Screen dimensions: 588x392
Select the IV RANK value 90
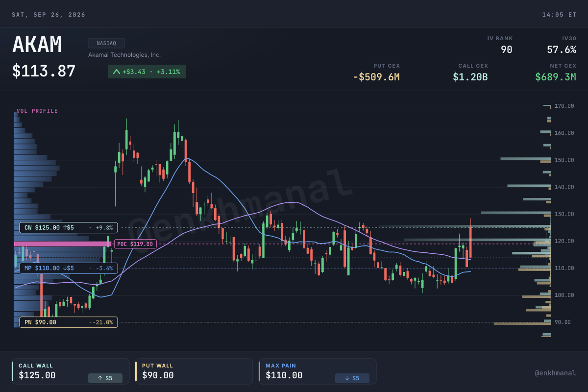pos(506,49)
